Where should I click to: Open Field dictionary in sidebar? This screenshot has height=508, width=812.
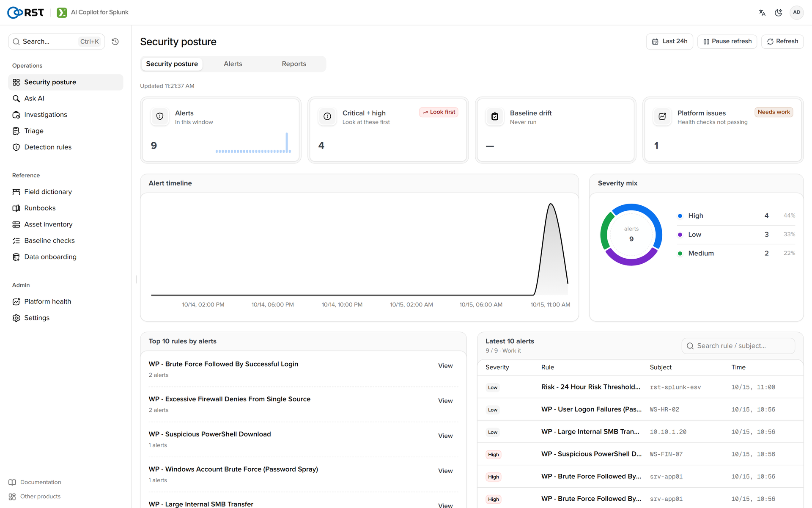click(66, 192)
